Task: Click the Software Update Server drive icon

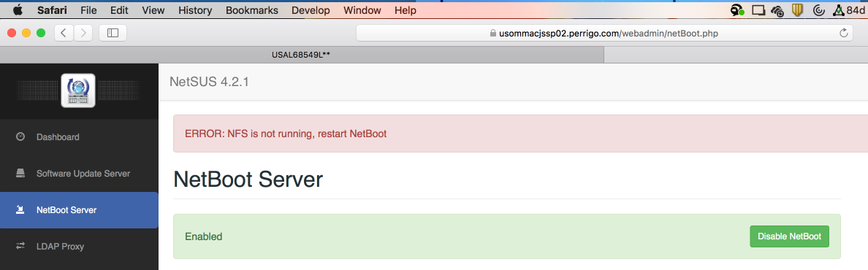Action: pos(20,173)
